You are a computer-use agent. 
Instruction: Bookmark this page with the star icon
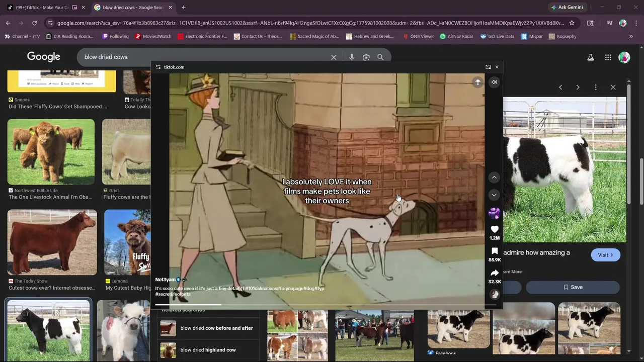(x=572, y=23)
